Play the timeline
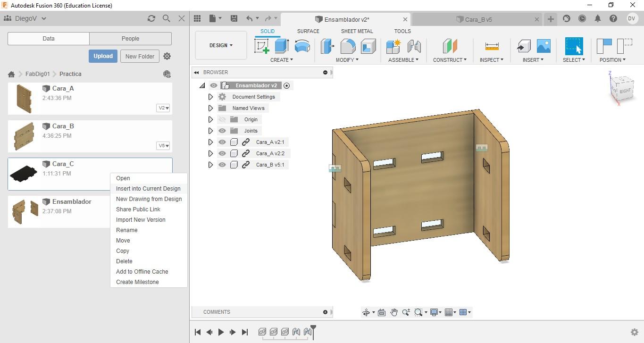 pos(221,332)
